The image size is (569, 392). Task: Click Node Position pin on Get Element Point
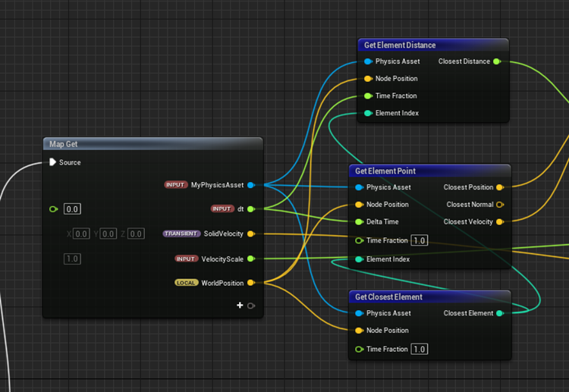click(x=359, y=205)
